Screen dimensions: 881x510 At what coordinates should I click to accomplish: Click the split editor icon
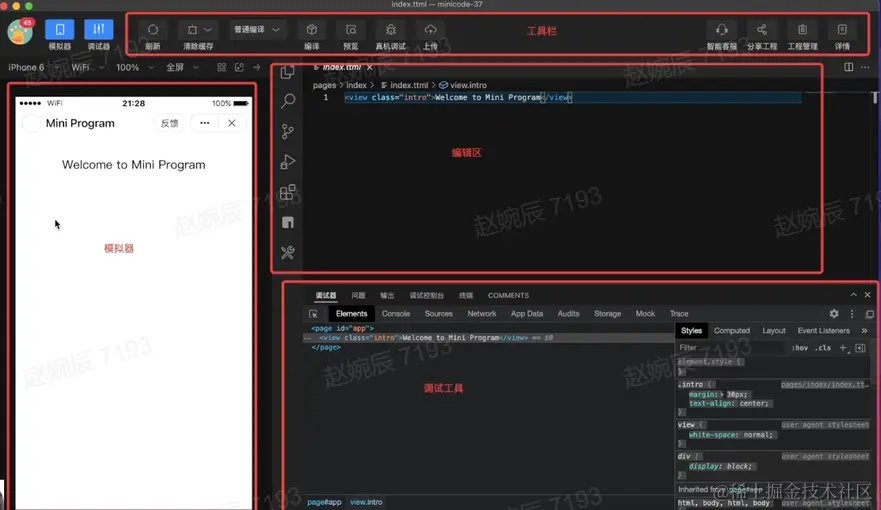coord(848,67)
